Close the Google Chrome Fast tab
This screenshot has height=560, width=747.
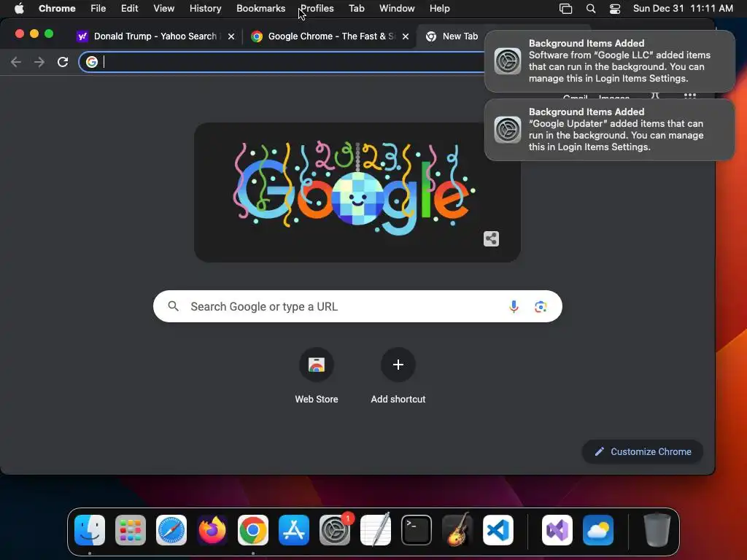[x=406, y=36]
